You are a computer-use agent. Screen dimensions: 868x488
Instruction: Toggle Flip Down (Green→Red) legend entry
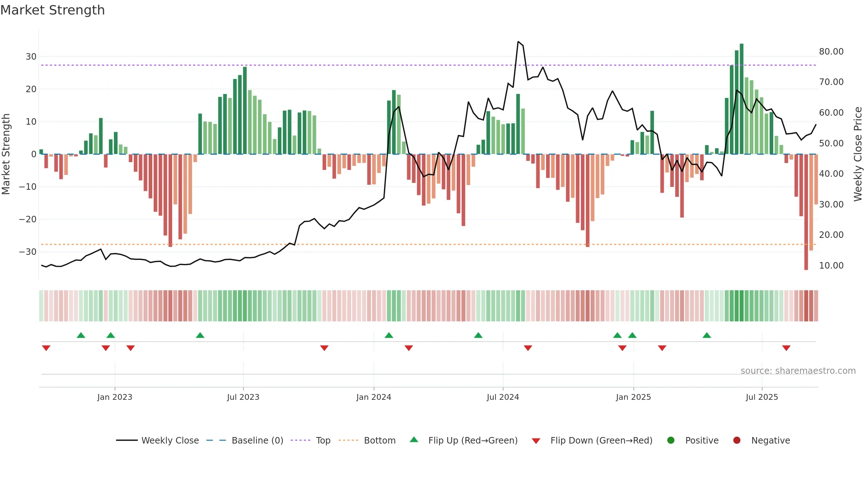pos(592,440)
